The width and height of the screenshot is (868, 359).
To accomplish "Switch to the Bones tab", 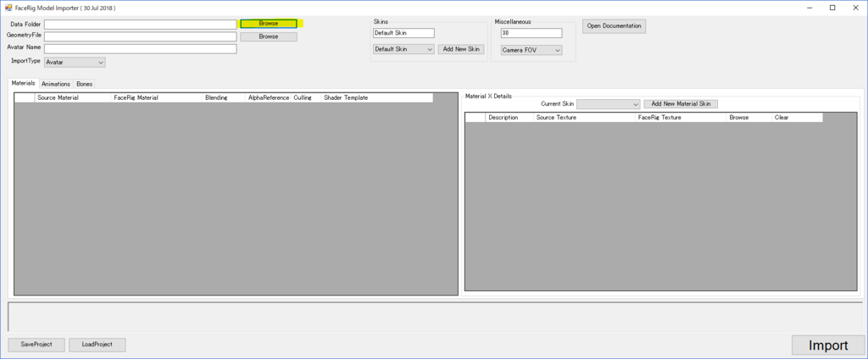I will click(85, 84).
